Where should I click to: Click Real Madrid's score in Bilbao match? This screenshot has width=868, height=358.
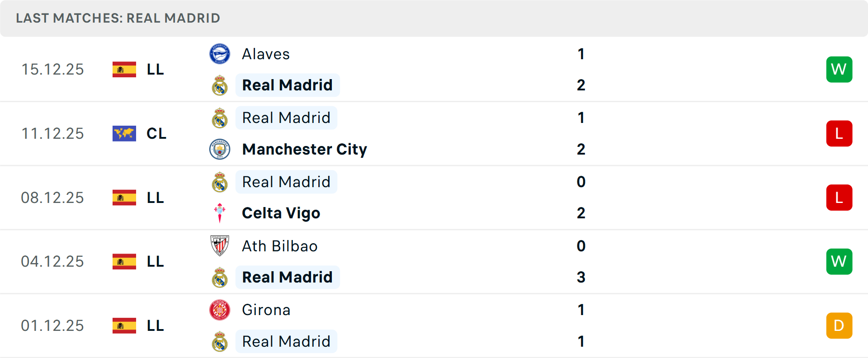click(x=581, y=277)
